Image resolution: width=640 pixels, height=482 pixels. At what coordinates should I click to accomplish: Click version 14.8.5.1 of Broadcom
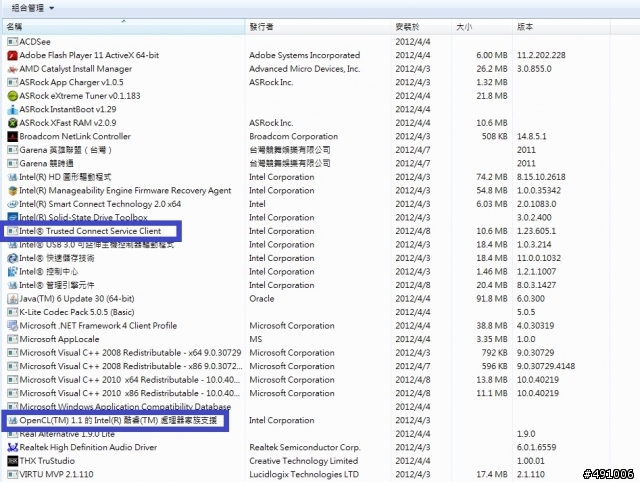click(x=531, y=136)
